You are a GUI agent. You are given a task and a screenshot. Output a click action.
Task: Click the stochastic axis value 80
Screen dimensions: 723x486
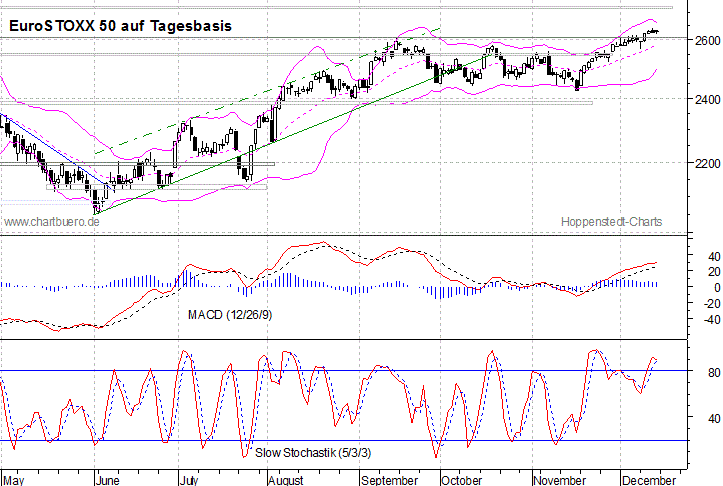(714, 372)
